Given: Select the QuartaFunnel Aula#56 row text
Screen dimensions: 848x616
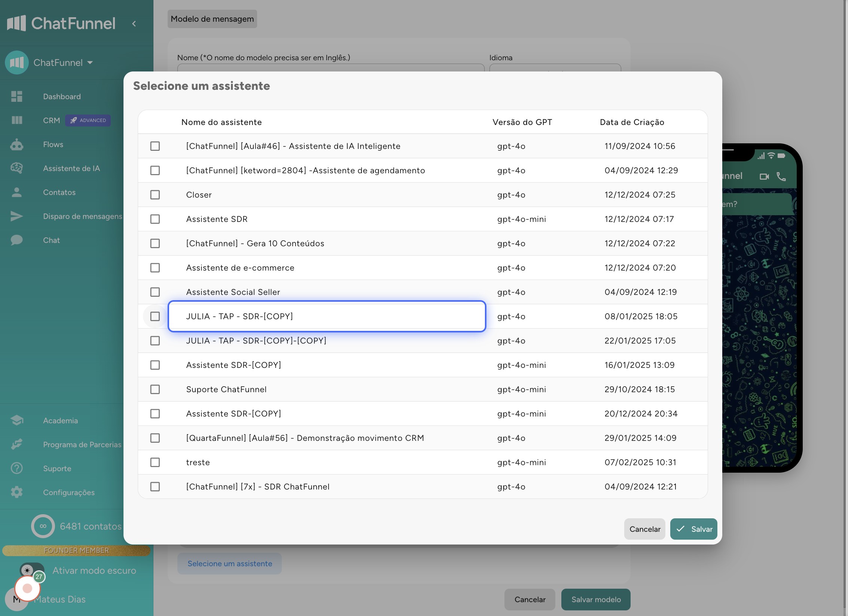Looking at the screenshot, I should [305, 438].
